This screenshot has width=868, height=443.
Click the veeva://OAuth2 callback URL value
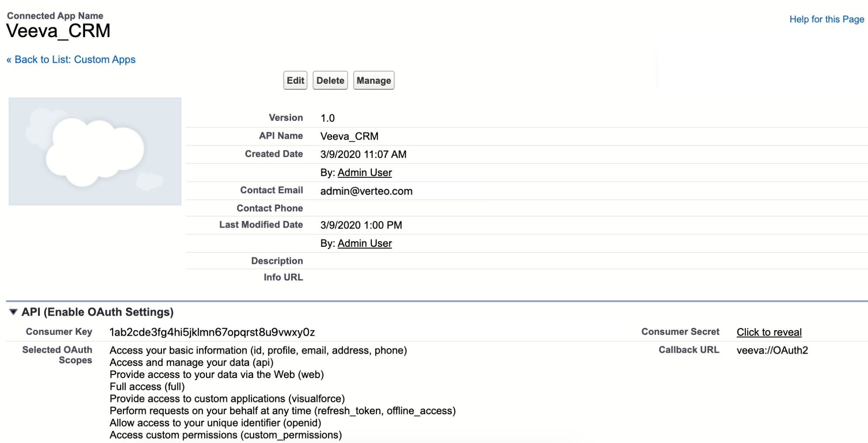(772, 351)
